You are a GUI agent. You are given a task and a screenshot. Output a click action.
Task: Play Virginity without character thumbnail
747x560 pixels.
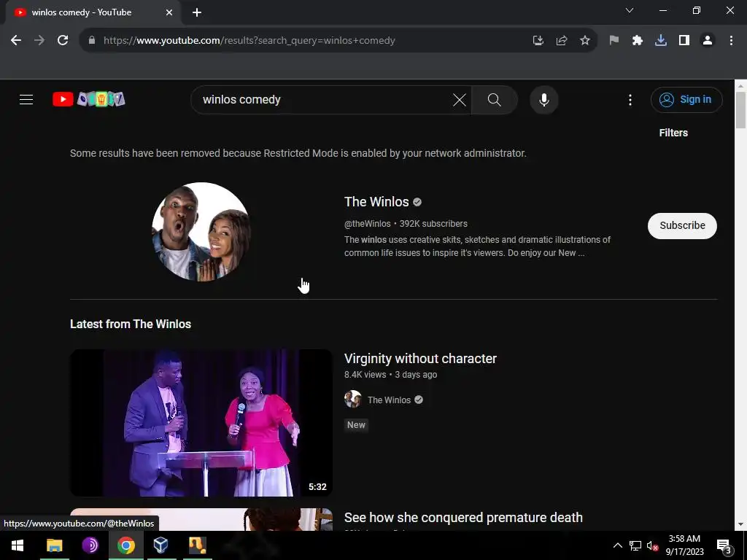(x=201, y=423)
